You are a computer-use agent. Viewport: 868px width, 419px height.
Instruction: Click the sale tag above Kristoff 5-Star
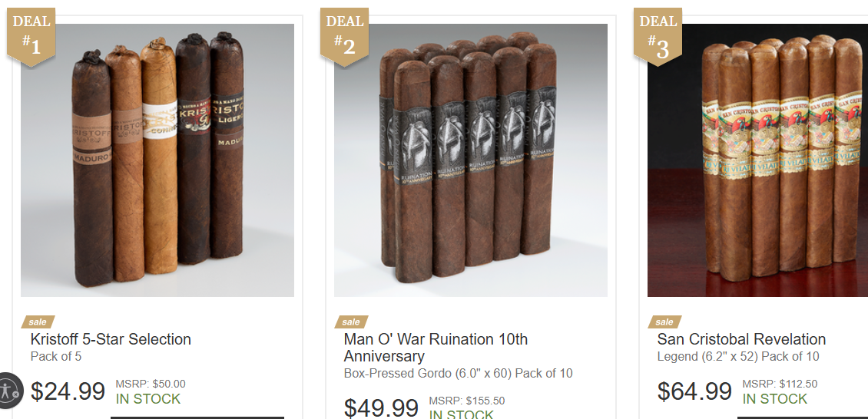point(38,322)
